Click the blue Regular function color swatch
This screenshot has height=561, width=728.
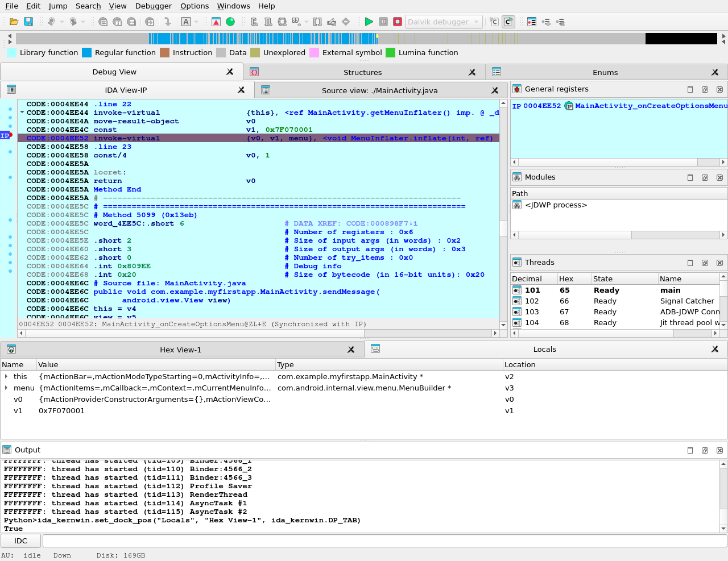pos(86,52)
